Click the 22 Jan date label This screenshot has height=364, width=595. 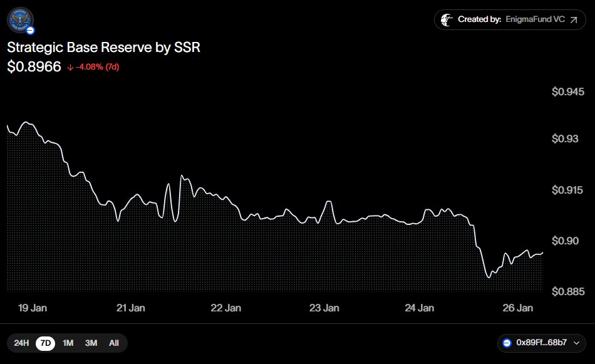point(225,308)
